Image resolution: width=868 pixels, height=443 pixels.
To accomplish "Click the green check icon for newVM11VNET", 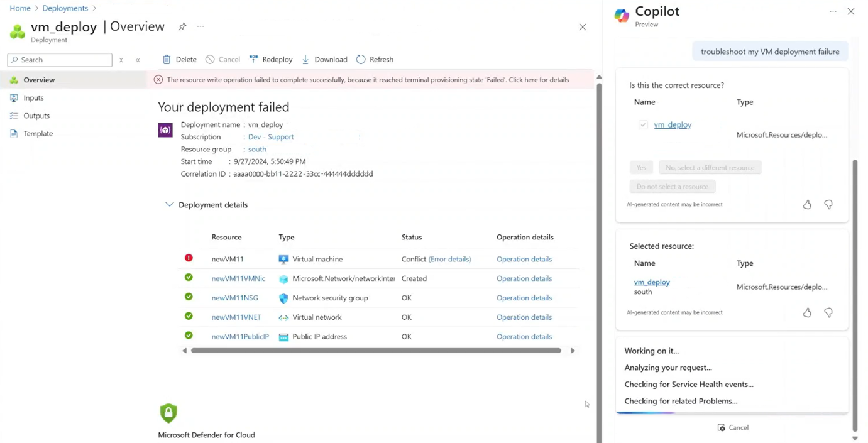I will 189,317.
